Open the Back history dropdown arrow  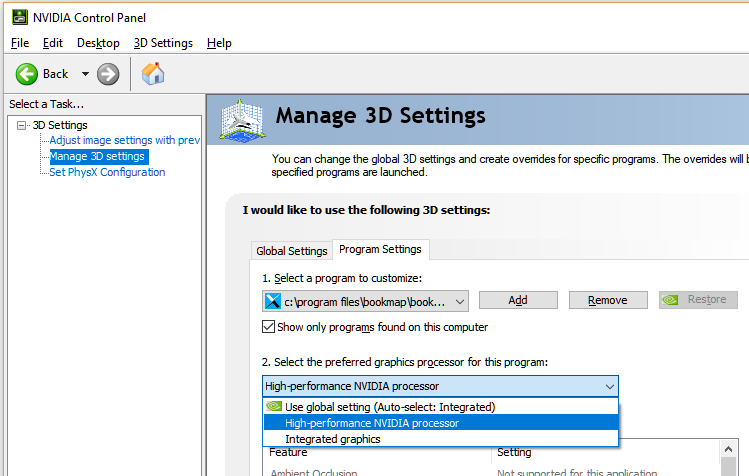click(x=85, y=74)
